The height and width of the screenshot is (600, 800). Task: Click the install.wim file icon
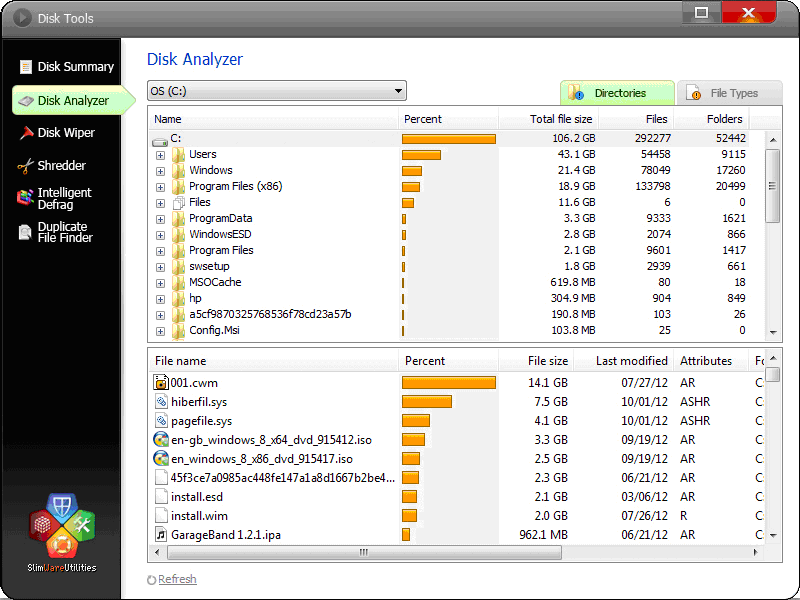pos(161,515)
